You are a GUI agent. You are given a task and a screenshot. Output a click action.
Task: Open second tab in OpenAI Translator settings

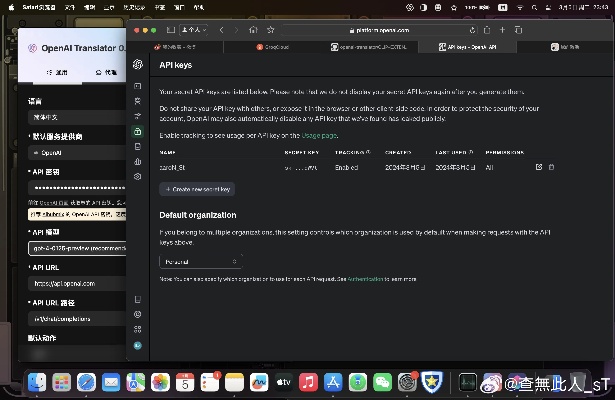click(x=106, y=72)
